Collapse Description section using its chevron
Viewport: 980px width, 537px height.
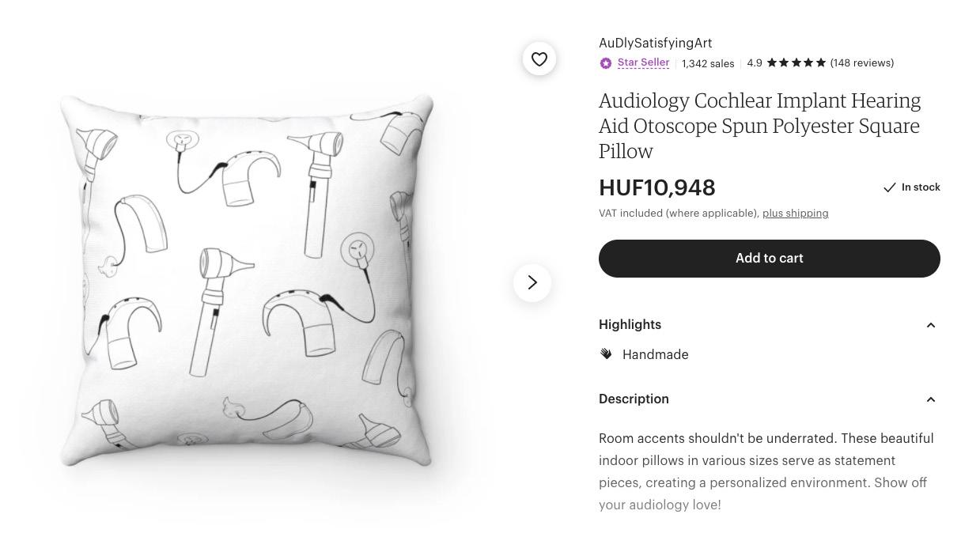click(x=931, y=399)
